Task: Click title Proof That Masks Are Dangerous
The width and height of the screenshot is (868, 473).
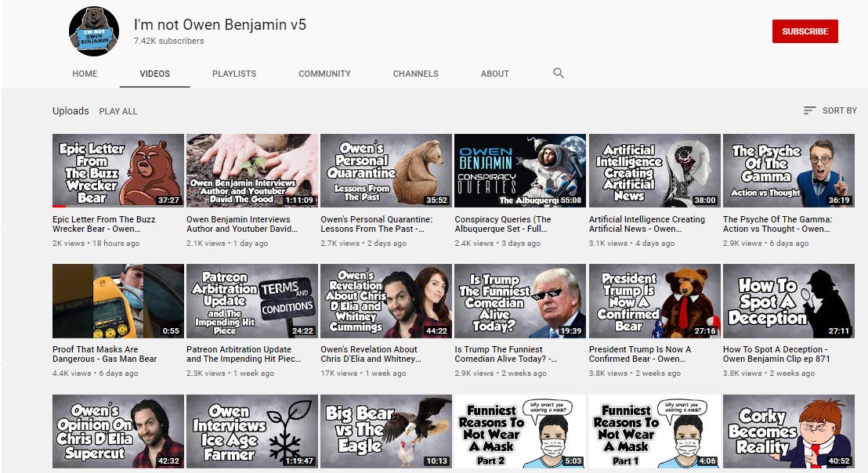Action: [105, 354]
